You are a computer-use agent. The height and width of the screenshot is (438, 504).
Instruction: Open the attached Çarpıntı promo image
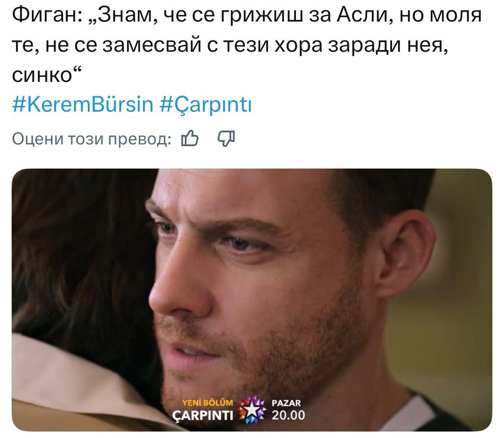click(252, 300)
